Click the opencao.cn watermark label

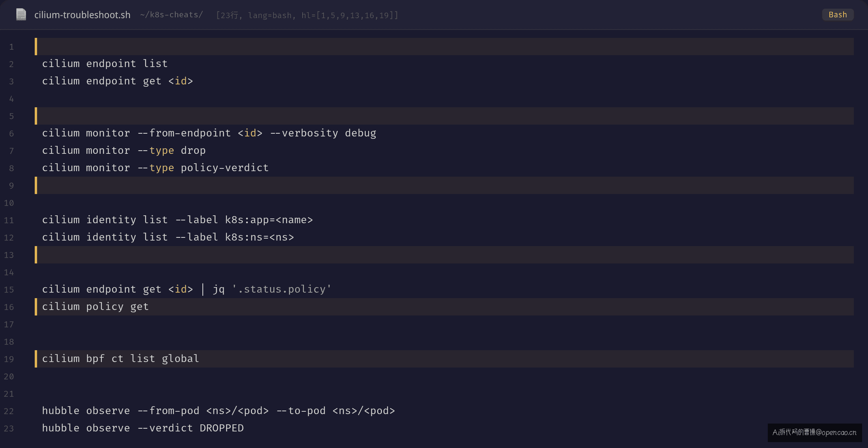[814, 432]
